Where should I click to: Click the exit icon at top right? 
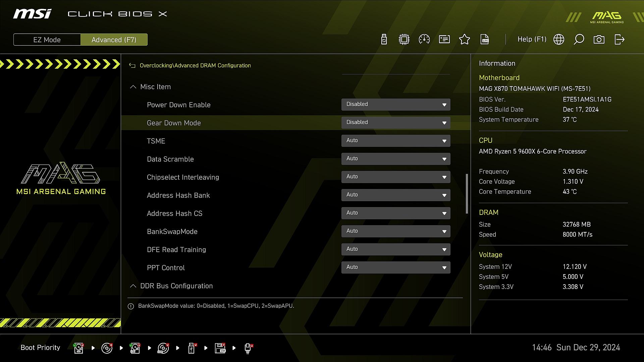tap(619, 40)
